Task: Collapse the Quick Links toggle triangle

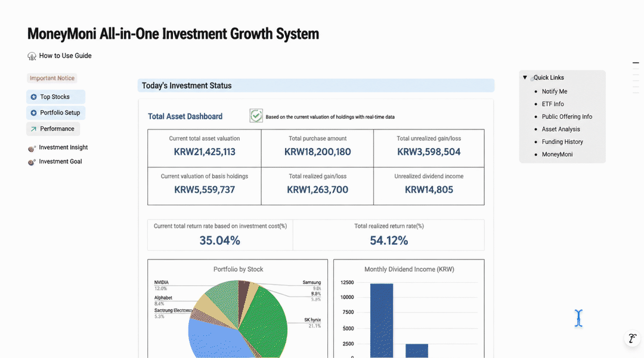Action: (x=525, y=78)
